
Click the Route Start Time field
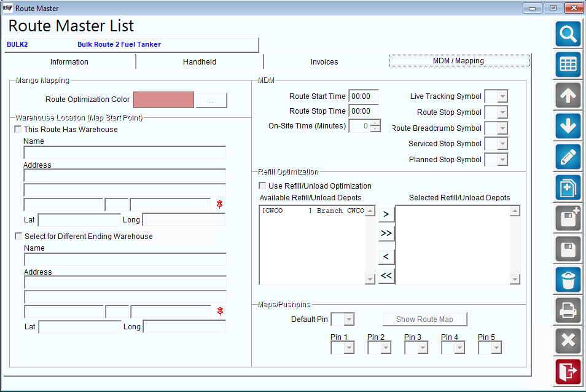click(364, 96)
